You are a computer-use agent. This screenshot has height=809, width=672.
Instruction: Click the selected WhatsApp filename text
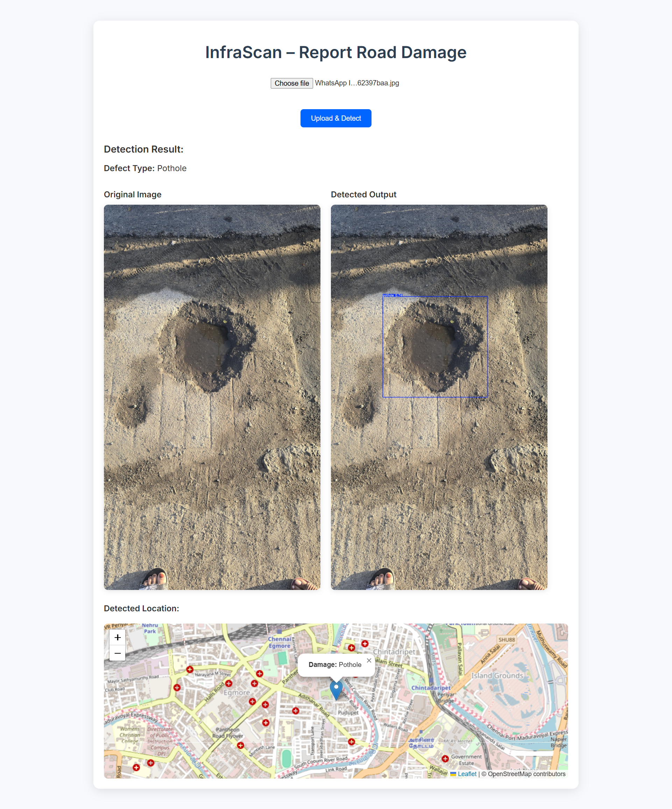[356, 83]
